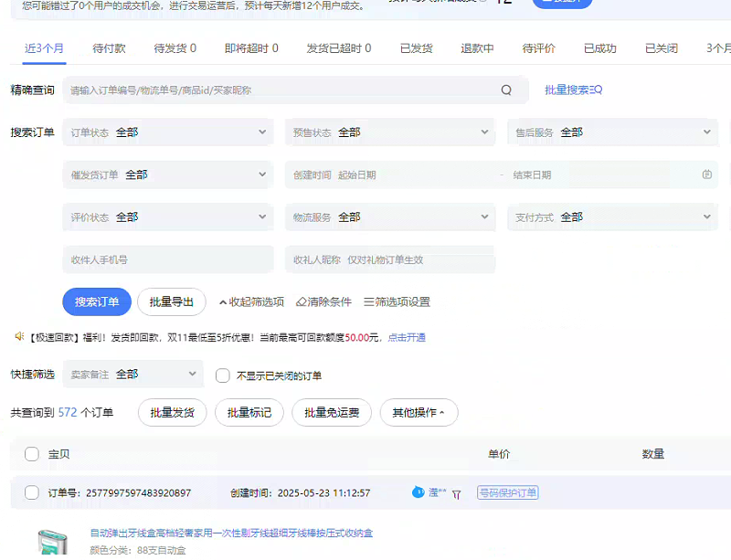Click 清除条件 eraser icon
The image size is (731, 560).
(302, 302)
